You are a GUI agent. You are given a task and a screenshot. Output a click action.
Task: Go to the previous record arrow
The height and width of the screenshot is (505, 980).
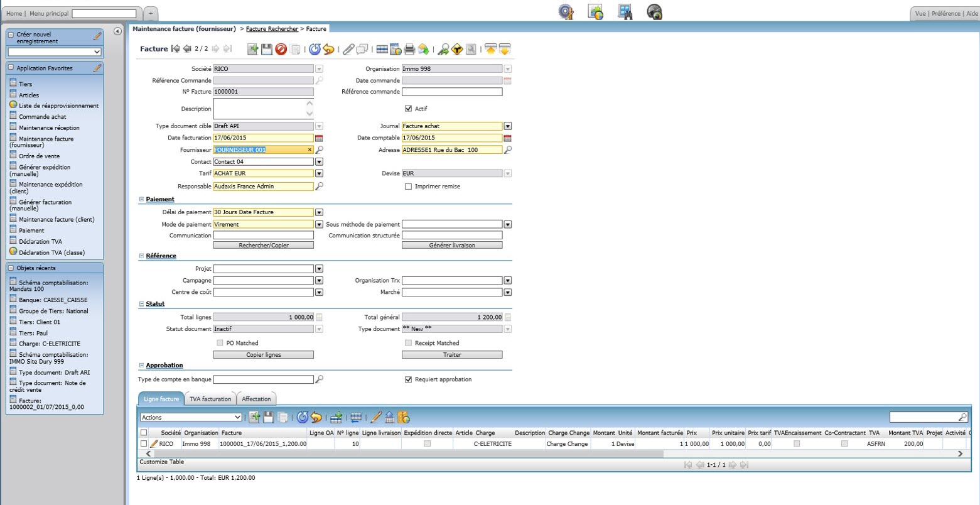187,49
